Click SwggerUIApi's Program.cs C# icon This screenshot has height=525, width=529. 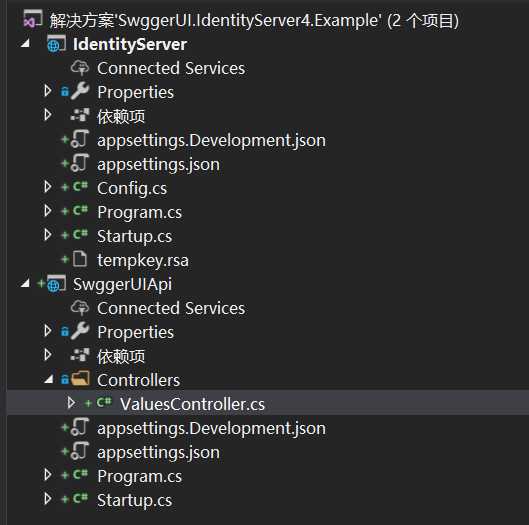click(80, 475)
